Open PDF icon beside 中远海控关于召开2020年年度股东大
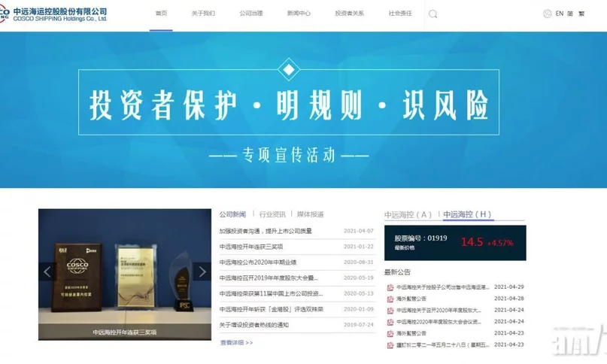 coord(390,311)
